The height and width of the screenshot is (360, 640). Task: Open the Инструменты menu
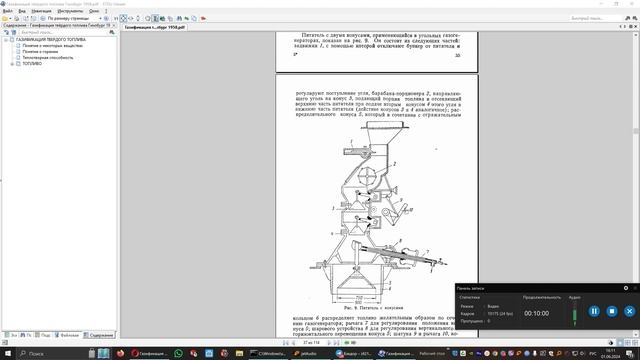pyautogui.click(x=70, y=11)
